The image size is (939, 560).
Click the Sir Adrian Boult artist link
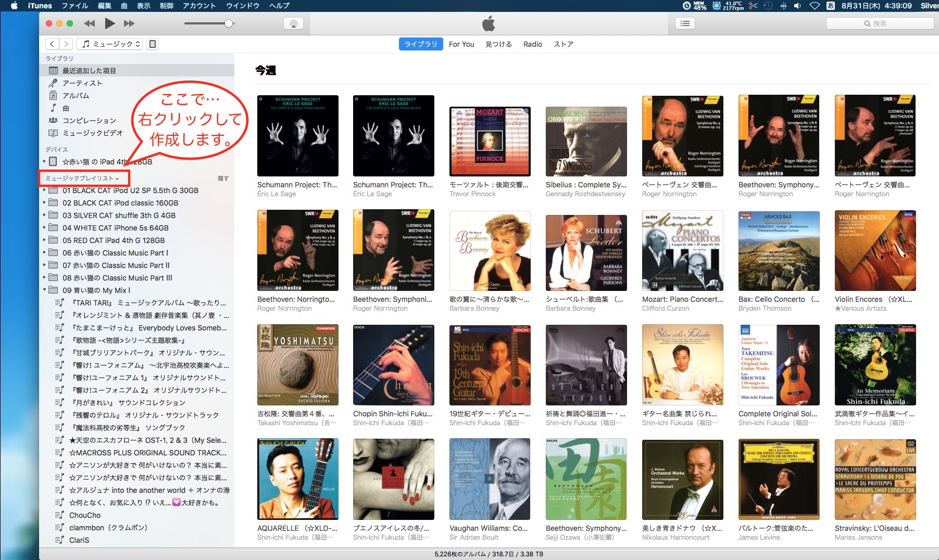(474, 538)
